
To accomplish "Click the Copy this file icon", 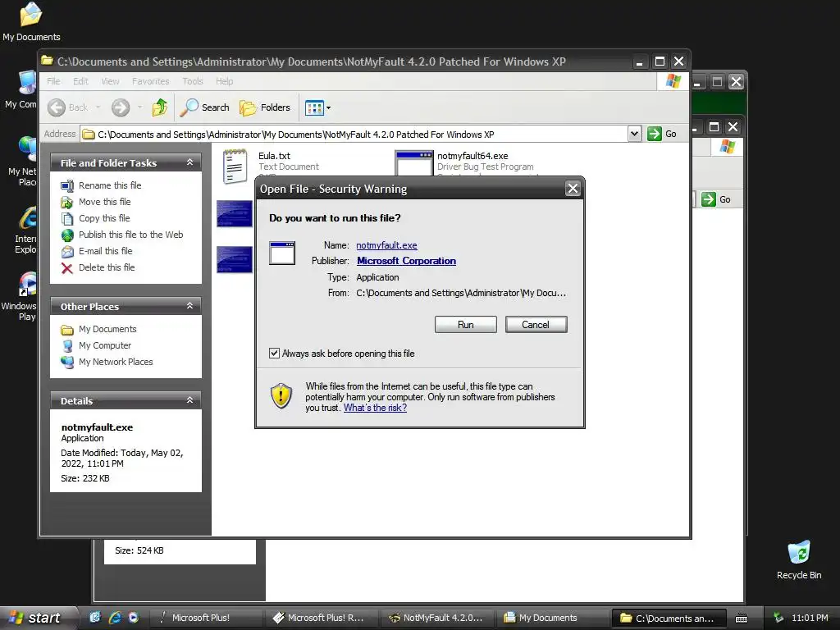I will [67, 218].
